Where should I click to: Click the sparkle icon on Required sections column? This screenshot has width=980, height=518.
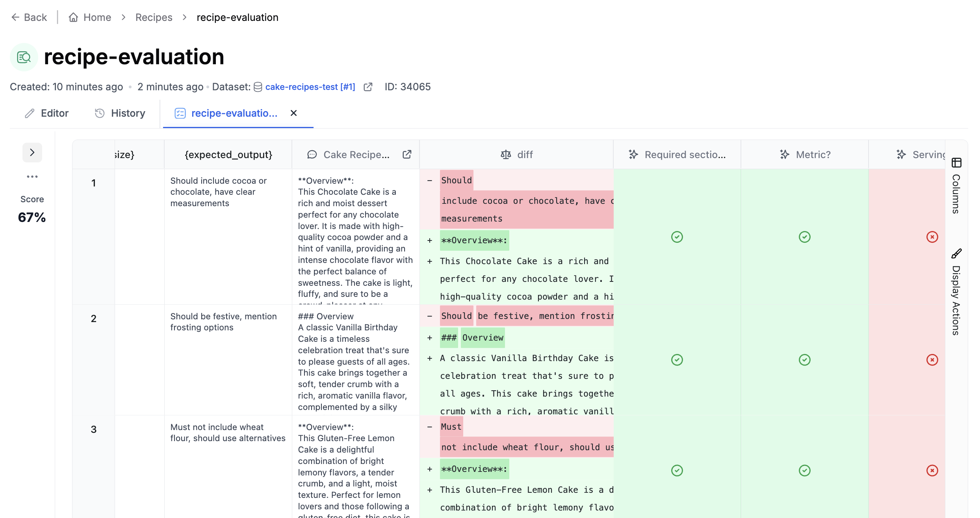pos(633,155)
